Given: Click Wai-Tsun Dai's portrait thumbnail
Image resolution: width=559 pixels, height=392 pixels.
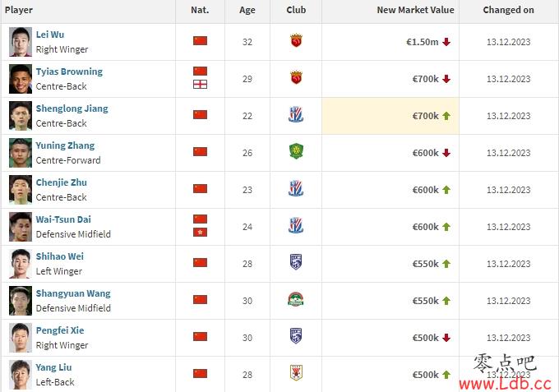Looking at the screenshot, I should 21,227.
